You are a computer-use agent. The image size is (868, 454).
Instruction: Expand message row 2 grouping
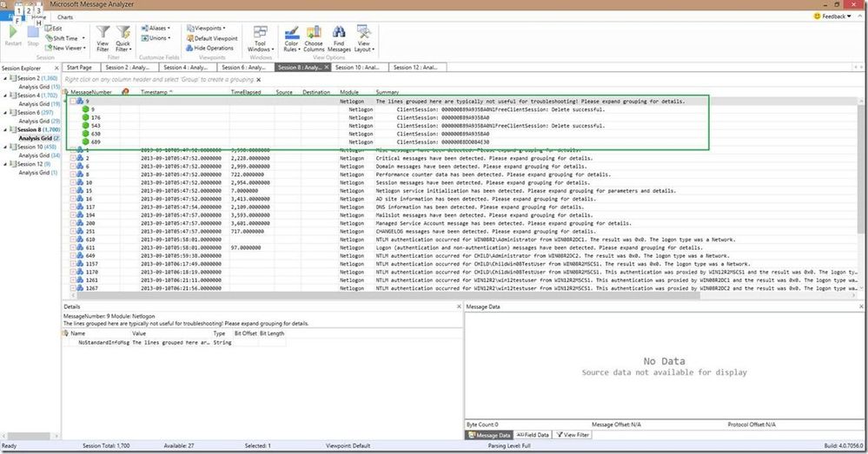[72, 158]
